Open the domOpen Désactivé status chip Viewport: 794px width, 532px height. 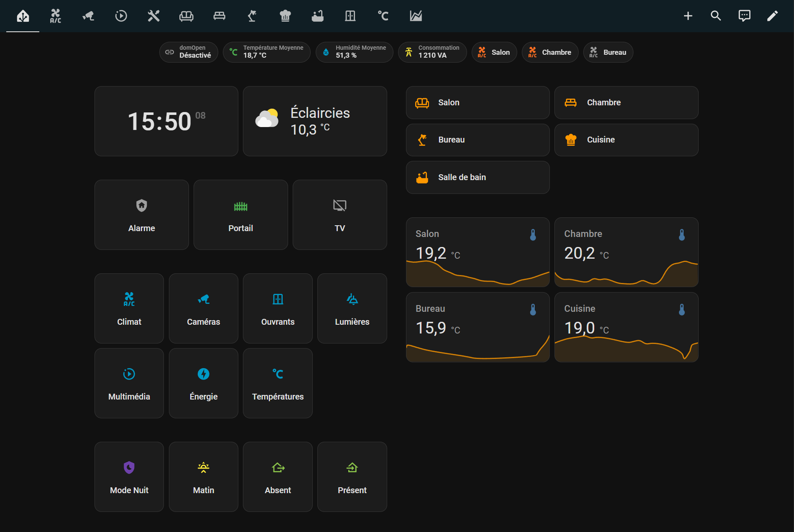pos(189,52)
